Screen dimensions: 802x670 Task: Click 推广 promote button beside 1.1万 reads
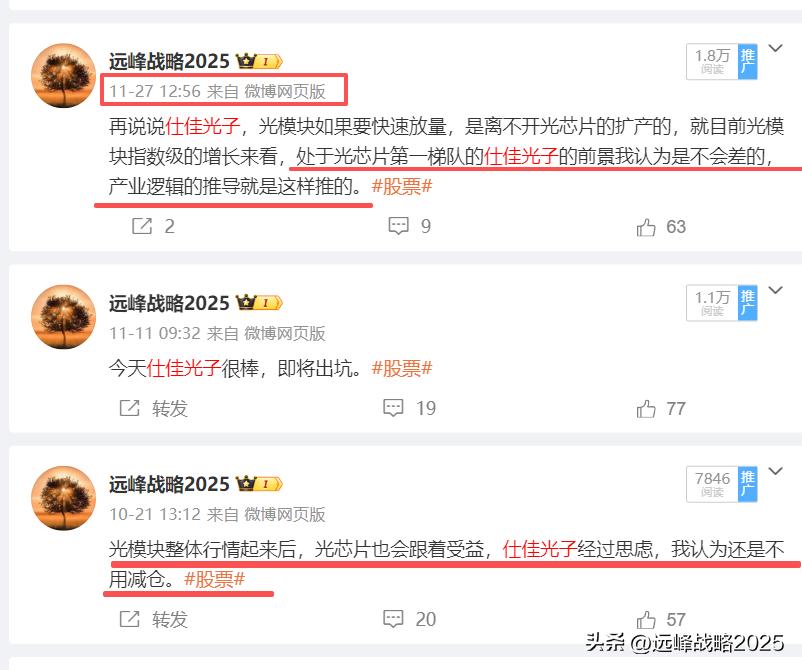747,303
